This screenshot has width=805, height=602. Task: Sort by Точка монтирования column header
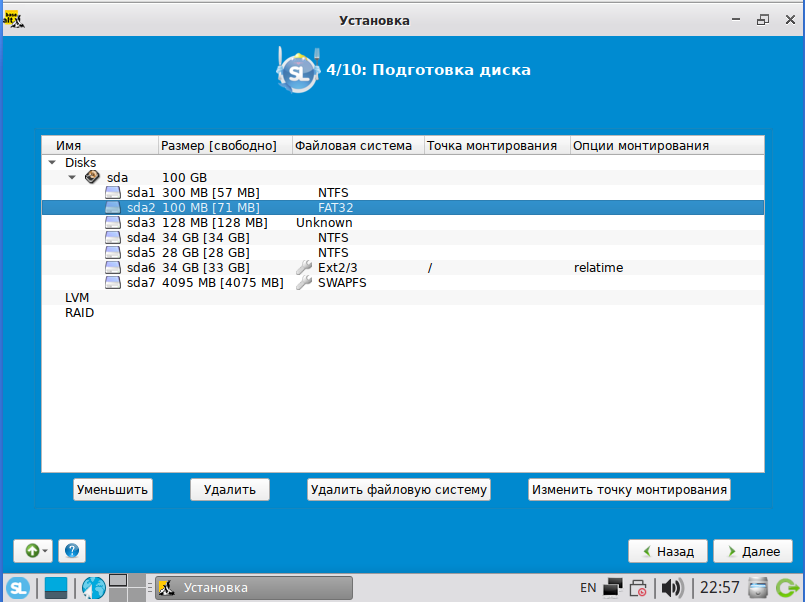tap(497, 146)
